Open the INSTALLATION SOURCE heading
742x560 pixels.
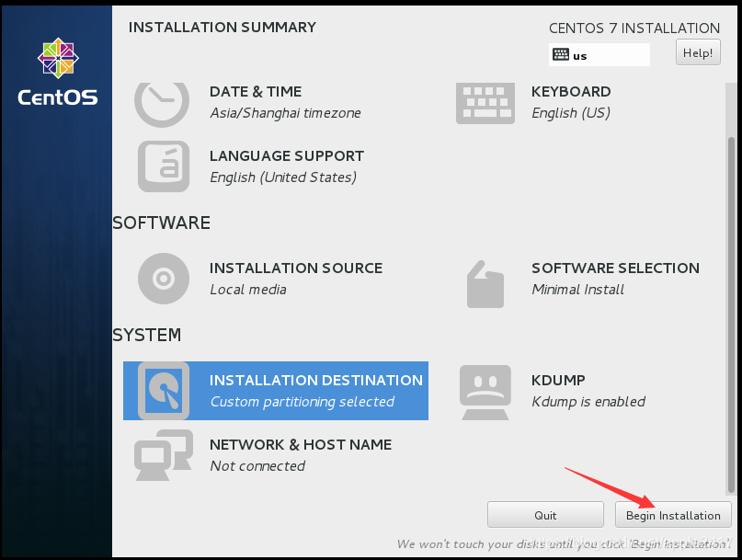point(296,268)
